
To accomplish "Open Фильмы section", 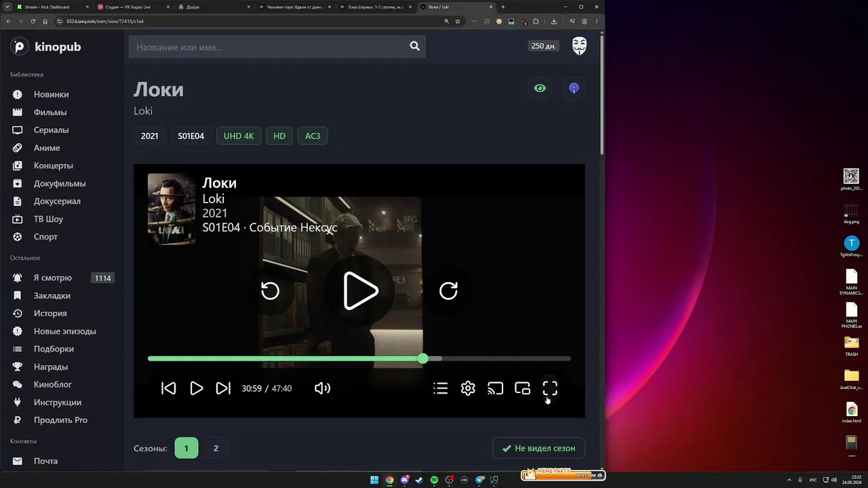I will (50, 112).
